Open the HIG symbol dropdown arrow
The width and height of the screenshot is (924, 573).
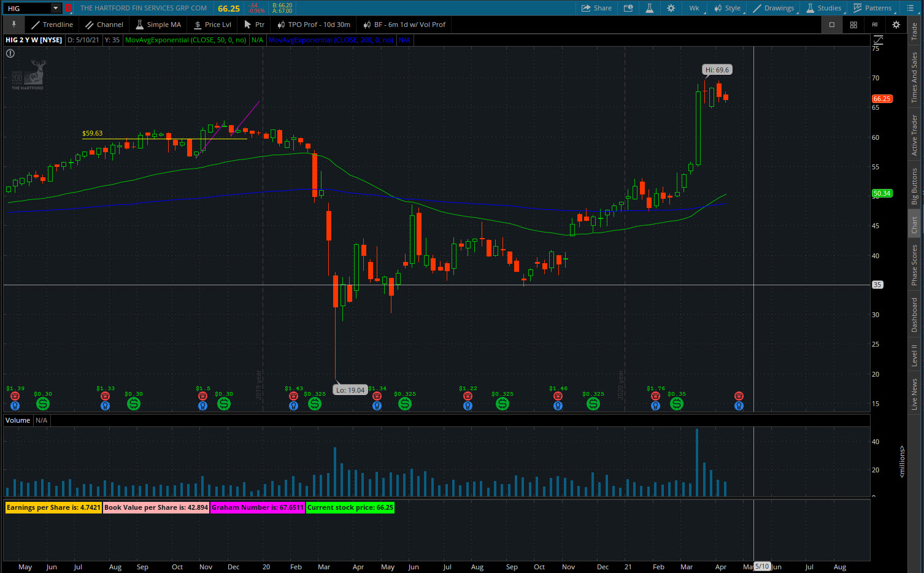[x=55, y=8]
